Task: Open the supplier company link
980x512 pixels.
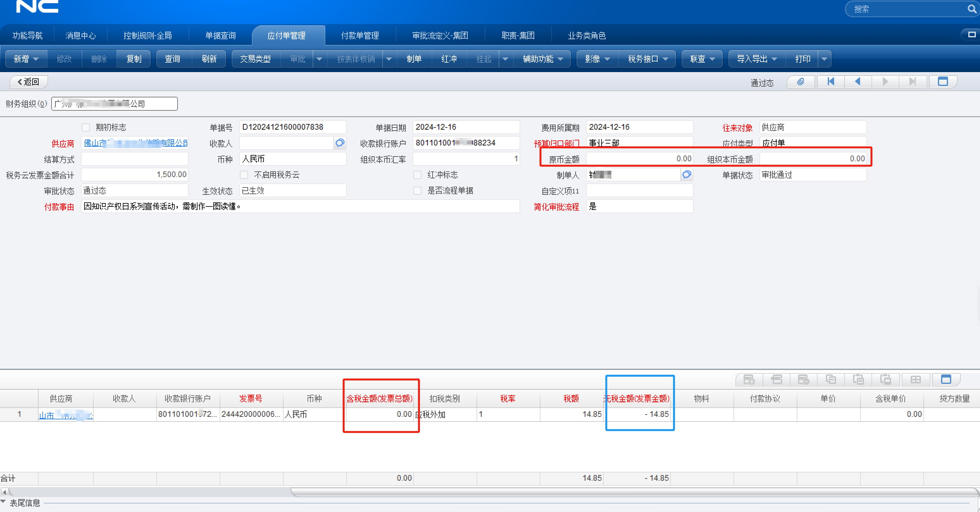Action: (x=135, y=143)
